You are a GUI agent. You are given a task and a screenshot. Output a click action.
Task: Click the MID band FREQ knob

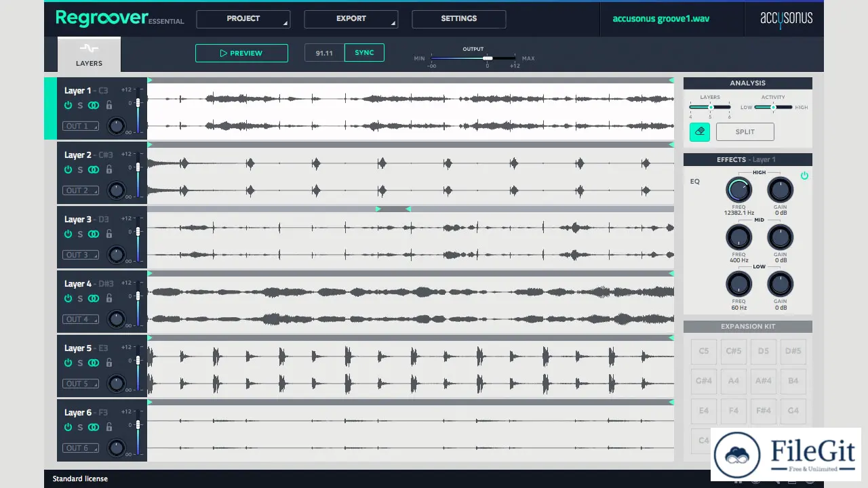(x=738, y=237)
